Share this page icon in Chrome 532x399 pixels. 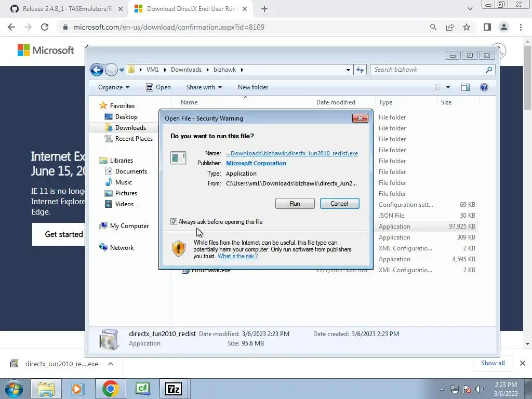(x=450, y=27)
